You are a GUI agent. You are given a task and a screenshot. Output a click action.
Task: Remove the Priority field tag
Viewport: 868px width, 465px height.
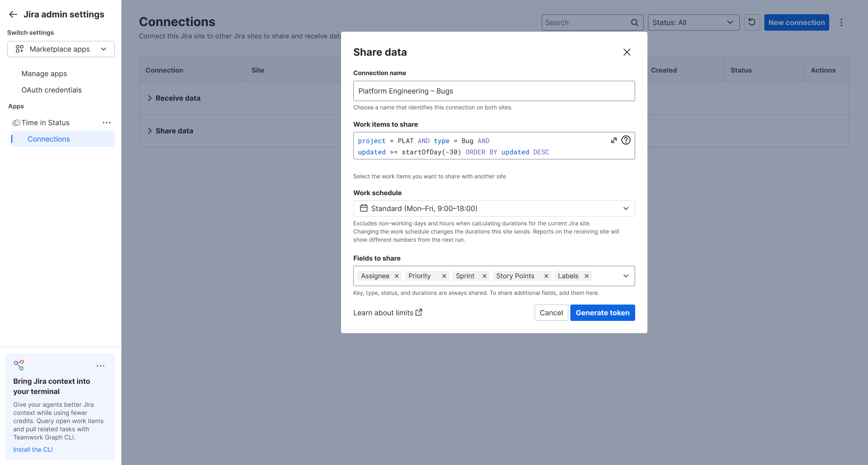(x=444, y=276)
